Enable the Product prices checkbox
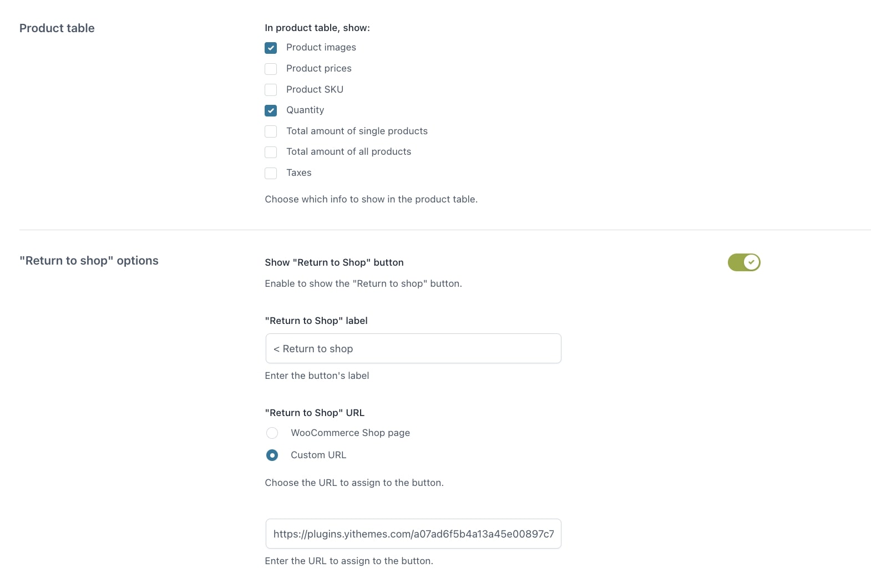Viewport: 871px width, 588px height. [271, 69]
